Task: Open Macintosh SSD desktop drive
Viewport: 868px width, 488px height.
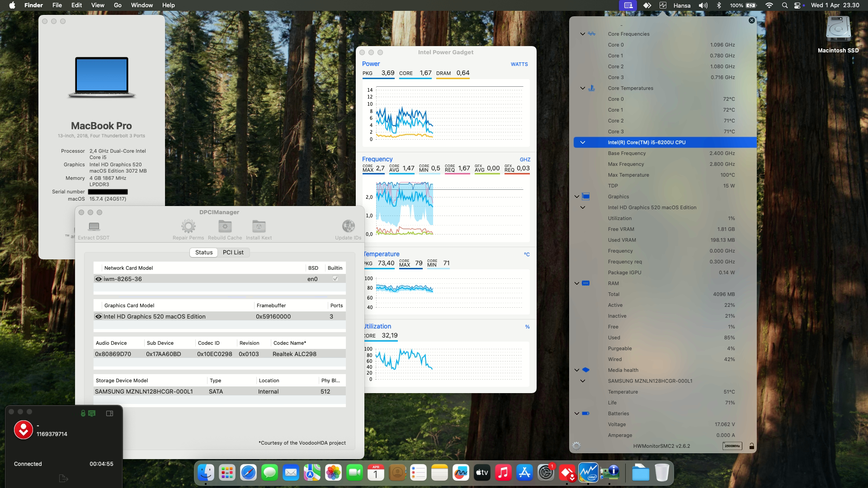Action: pos(838,35)
